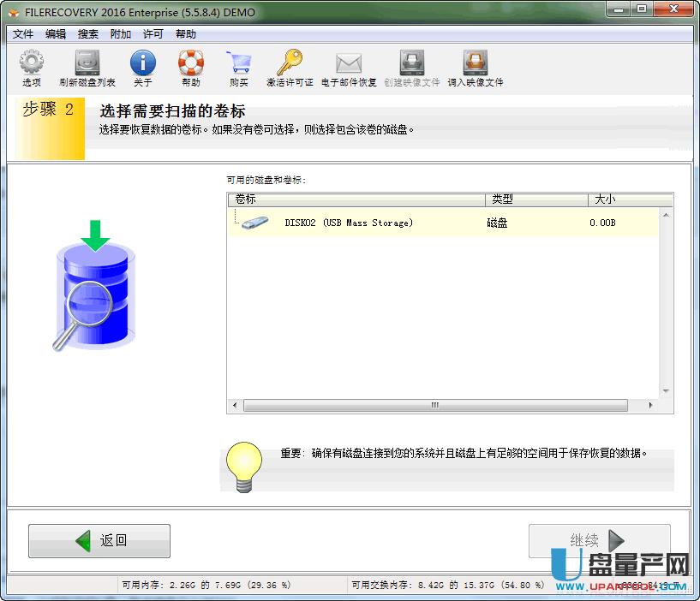
Task: Open the 许可 menu
Action: point(153,34)
